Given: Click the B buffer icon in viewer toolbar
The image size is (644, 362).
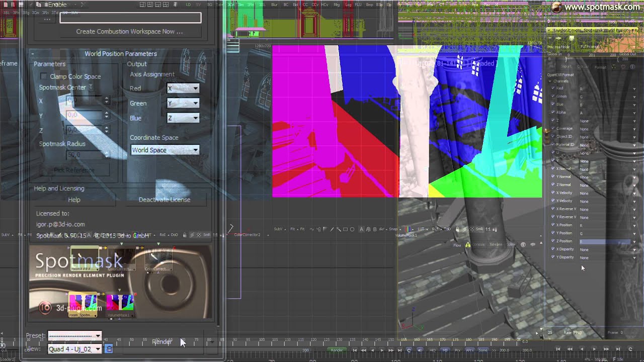Looking at the screenshot, I should point(375,229).
